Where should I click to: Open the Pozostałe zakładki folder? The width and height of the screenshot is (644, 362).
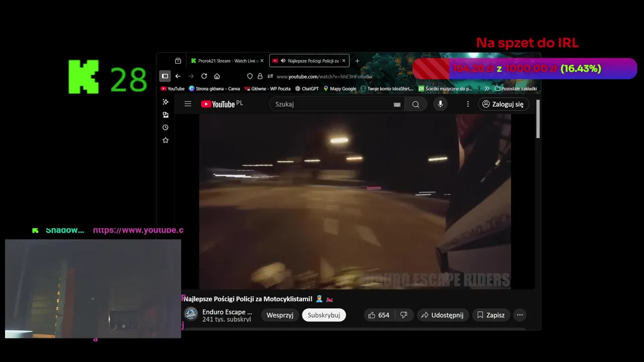pos(516,88)
